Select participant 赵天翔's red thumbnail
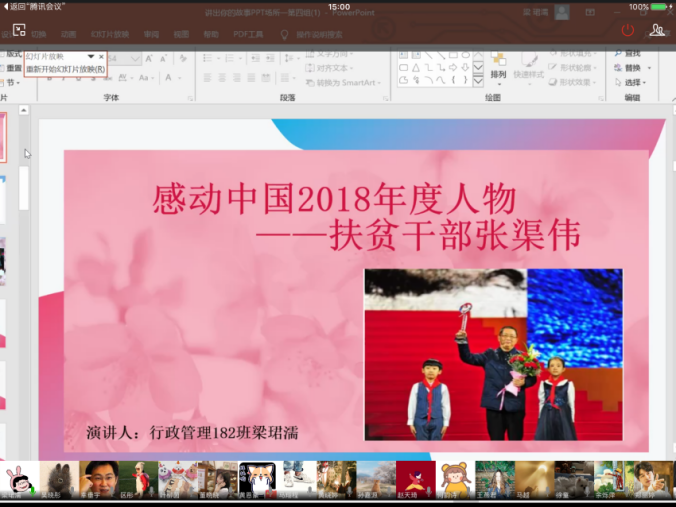Viewport: 676px width, 507px height. [x=415, y=478]
